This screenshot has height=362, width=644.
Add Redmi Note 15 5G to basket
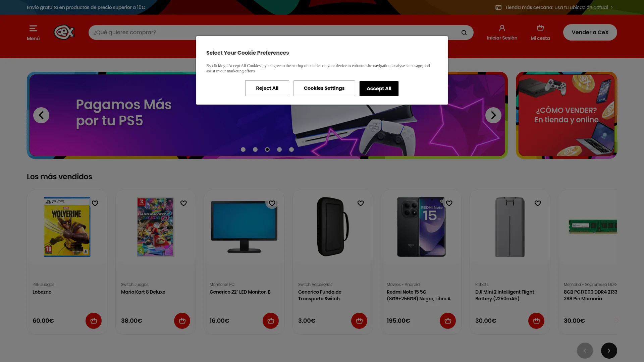click(x=448, y=321)
